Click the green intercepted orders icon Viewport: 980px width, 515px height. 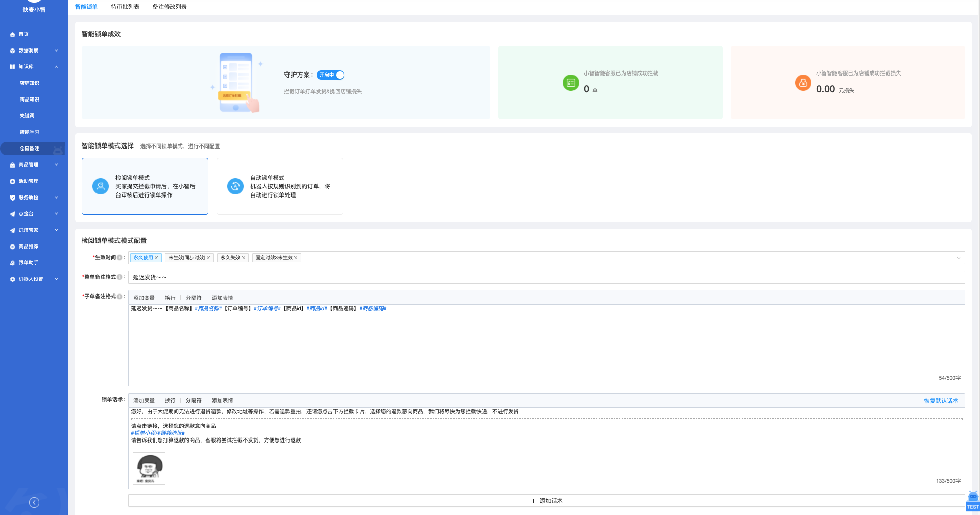571,83
